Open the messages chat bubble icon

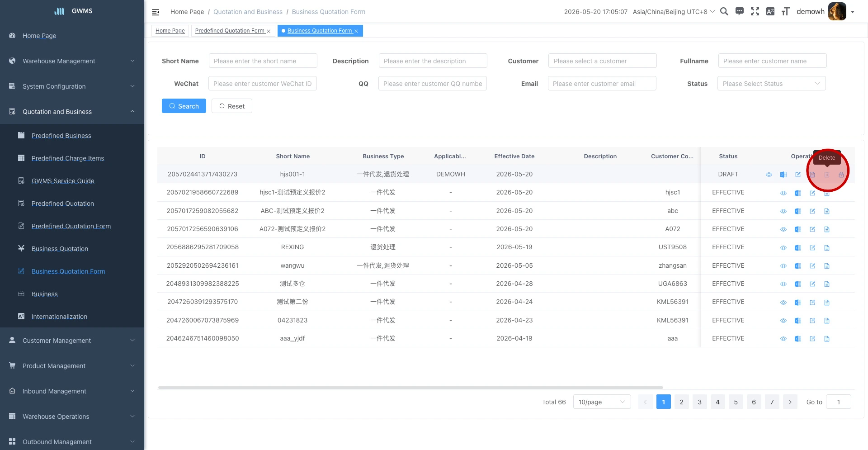pos(740,12)
